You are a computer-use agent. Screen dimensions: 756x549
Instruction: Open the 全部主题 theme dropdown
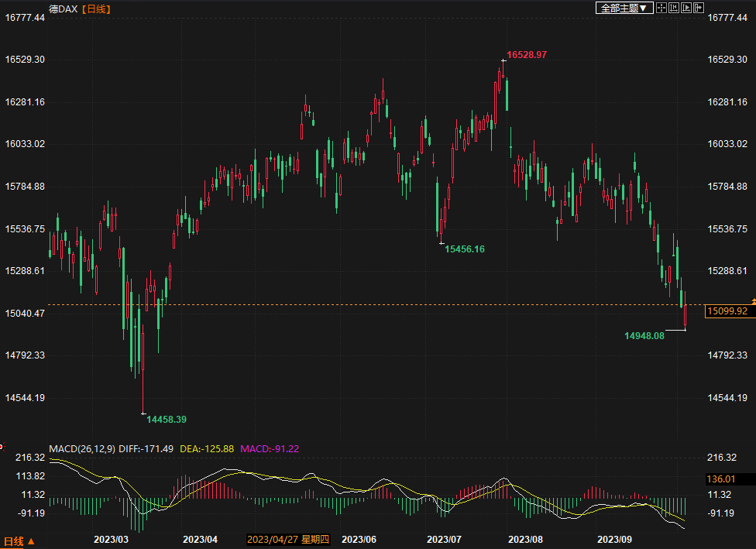pyautogui.click(x=622, y=8)
